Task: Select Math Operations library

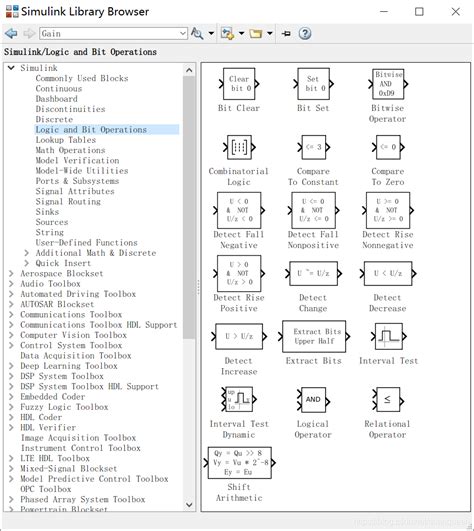Action: point(70,150)
